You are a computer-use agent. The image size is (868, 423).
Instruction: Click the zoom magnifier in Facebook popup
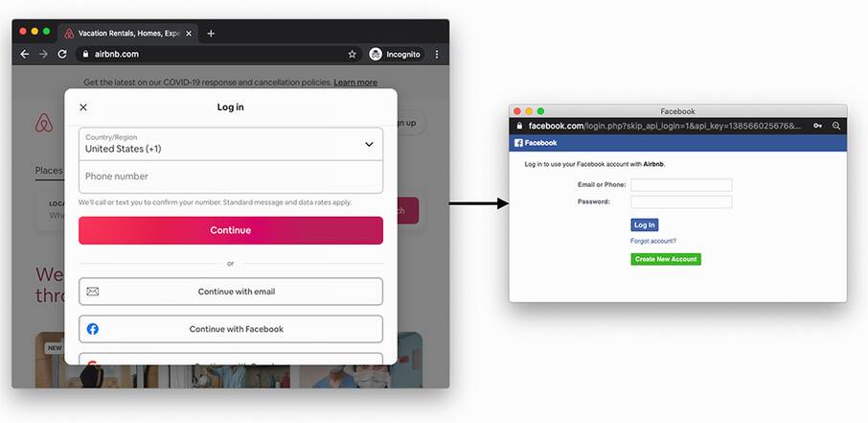point(836,126)
